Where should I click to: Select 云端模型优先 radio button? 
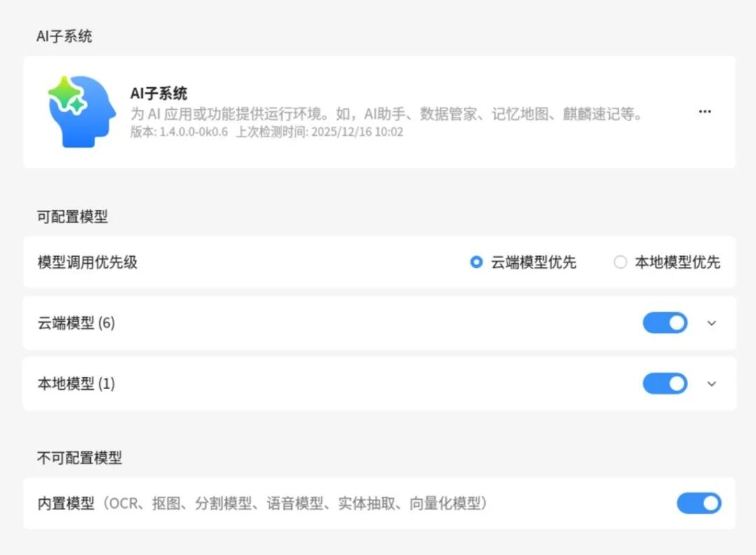476,262
